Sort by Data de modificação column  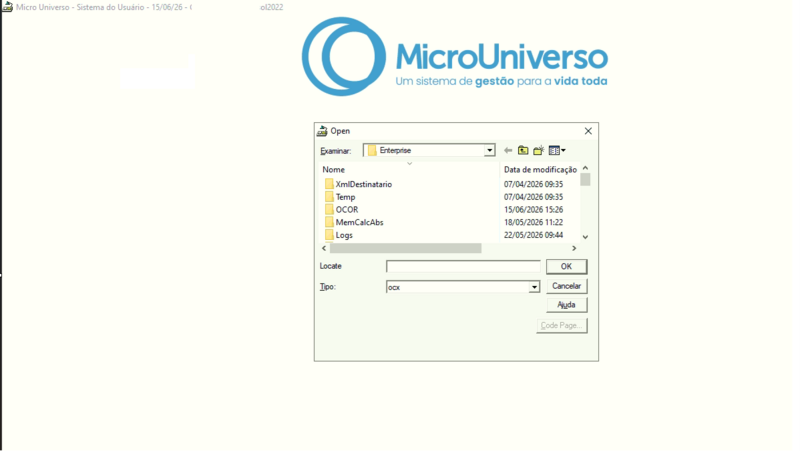click(x=540, y=169)
